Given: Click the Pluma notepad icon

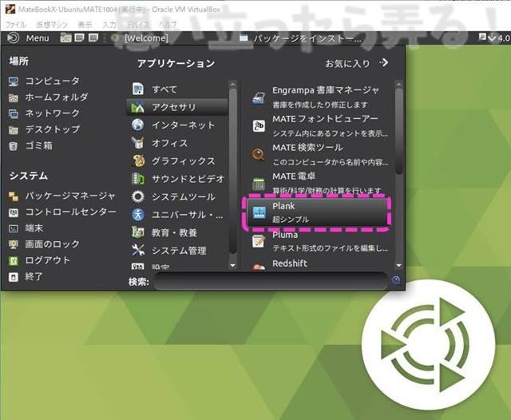Looking at the screenshot, I should click(259, 241).
